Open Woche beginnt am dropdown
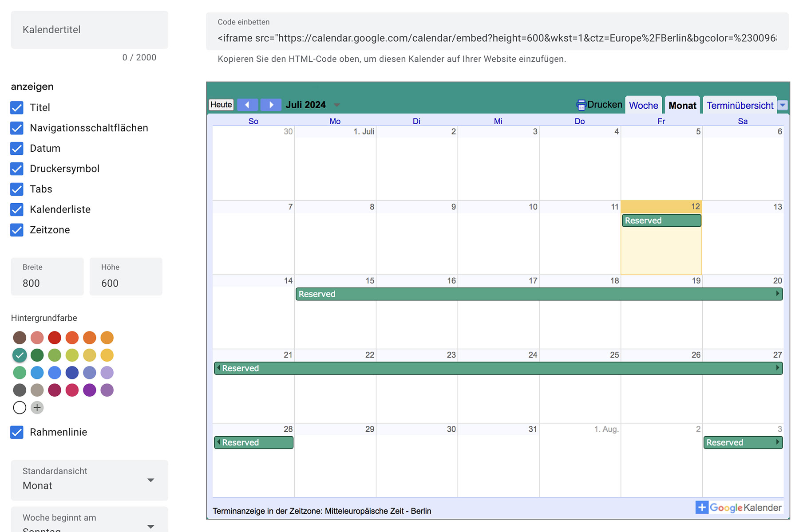The width and height of the screenshot is (799, 532). point(89,520)
